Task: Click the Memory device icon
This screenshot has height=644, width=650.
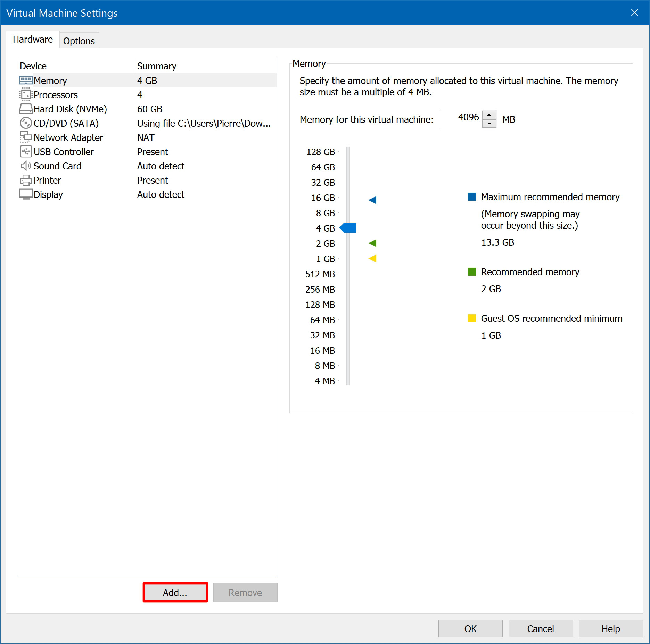Action: pos(26,80)
